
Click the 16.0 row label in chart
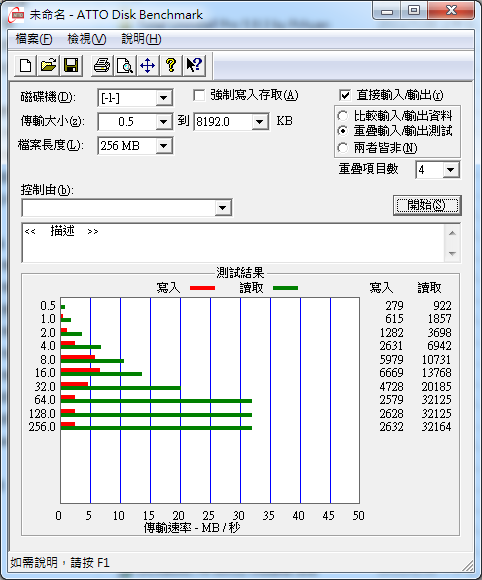coord(45,373)
